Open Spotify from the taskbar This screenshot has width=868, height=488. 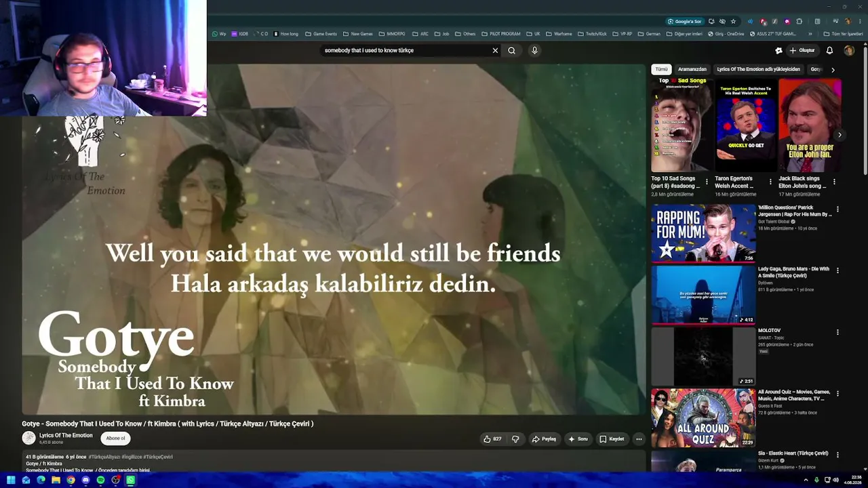point(100,480)
